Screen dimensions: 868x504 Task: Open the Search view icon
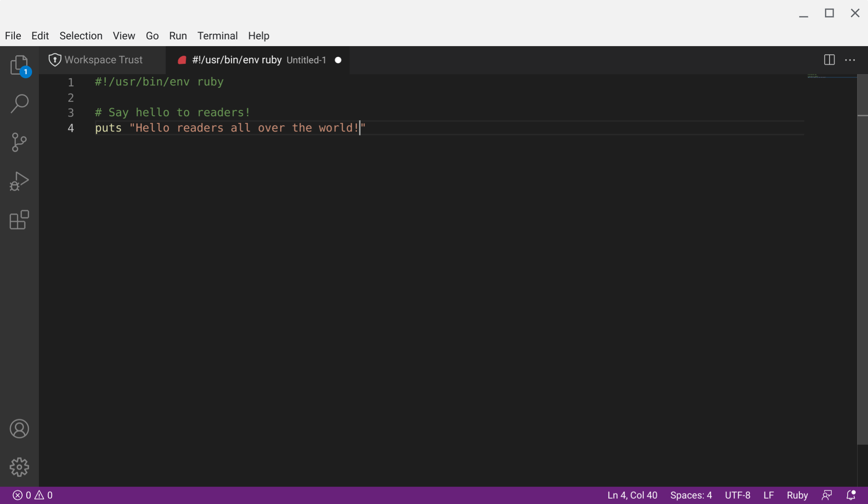point(19,104)
